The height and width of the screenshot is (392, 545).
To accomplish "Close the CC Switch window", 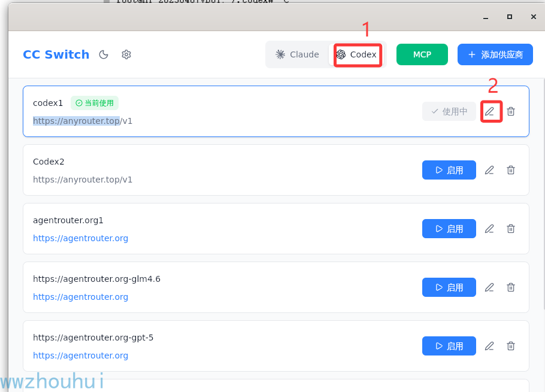I will point(534,17).
